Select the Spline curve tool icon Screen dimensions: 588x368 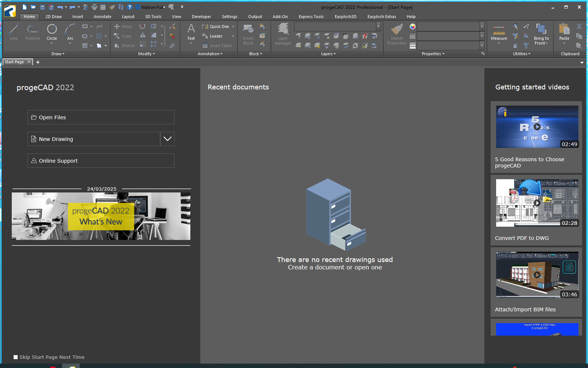(x=99, y=26)
